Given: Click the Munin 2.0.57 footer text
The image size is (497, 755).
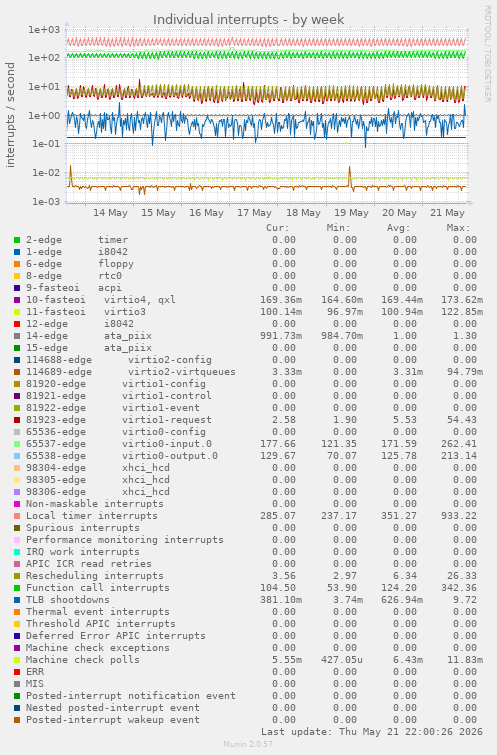Looking at the screenshot, I should pyautogui.click(x=248, y=744).
